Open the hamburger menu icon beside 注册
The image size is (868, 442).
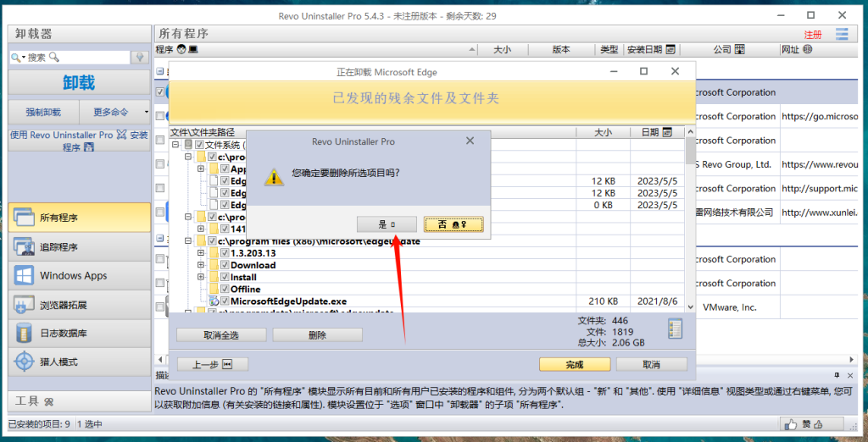click(x=842, y=35)
